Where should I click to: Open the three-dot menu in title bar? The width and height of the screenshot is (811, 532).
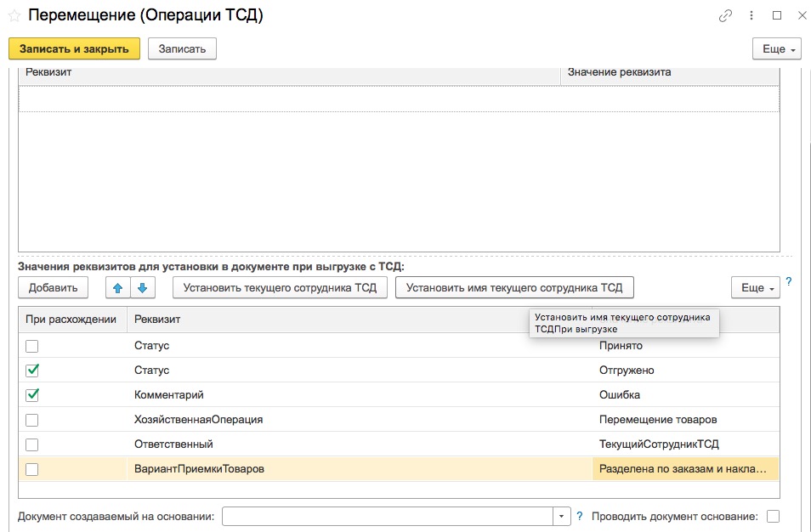click(751, 16)
